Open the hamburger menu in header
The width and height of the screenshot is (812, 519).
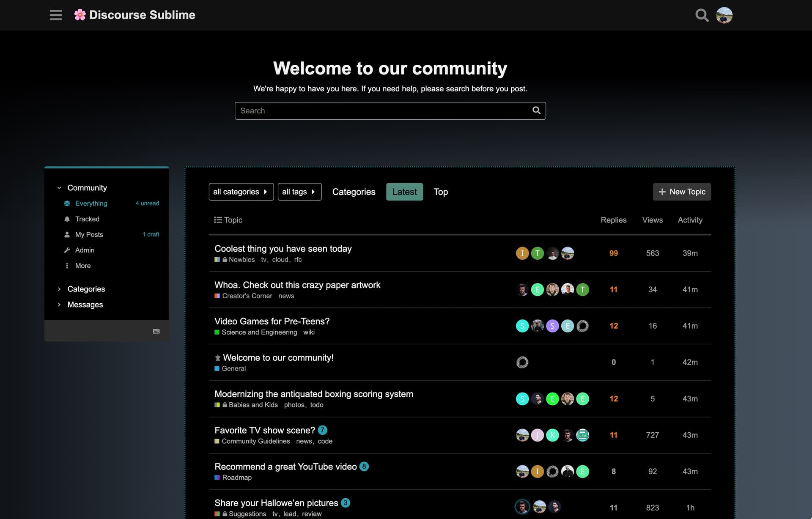[x=55, y=15]
